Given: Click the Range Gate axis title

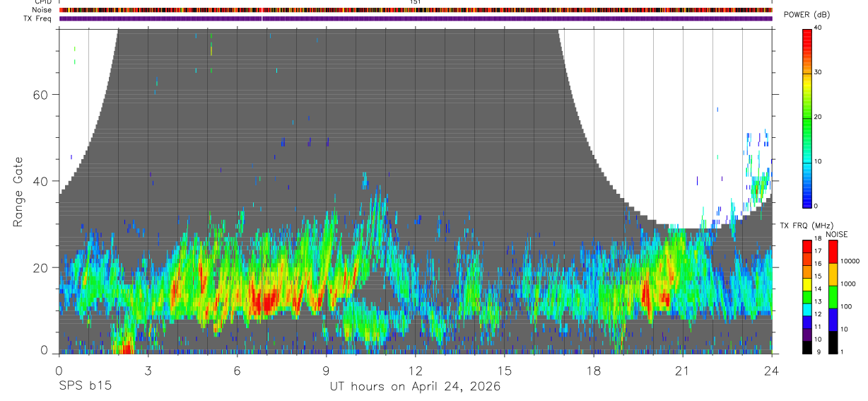Looking at the screenshot, I should pos(18,191).
